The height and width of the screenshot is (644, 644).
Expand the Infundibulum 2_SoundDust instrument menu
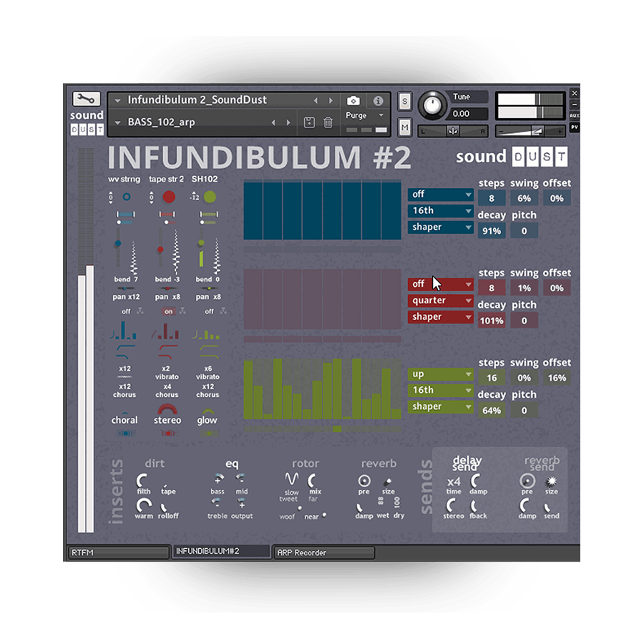pyautogui.click(x=117, y=100)
